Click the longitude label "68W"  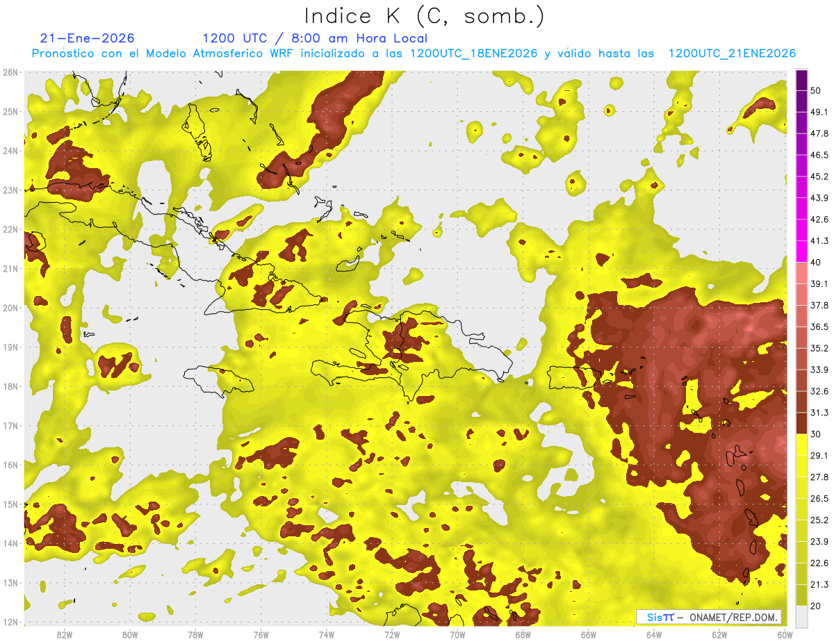(x=523, y=634)
